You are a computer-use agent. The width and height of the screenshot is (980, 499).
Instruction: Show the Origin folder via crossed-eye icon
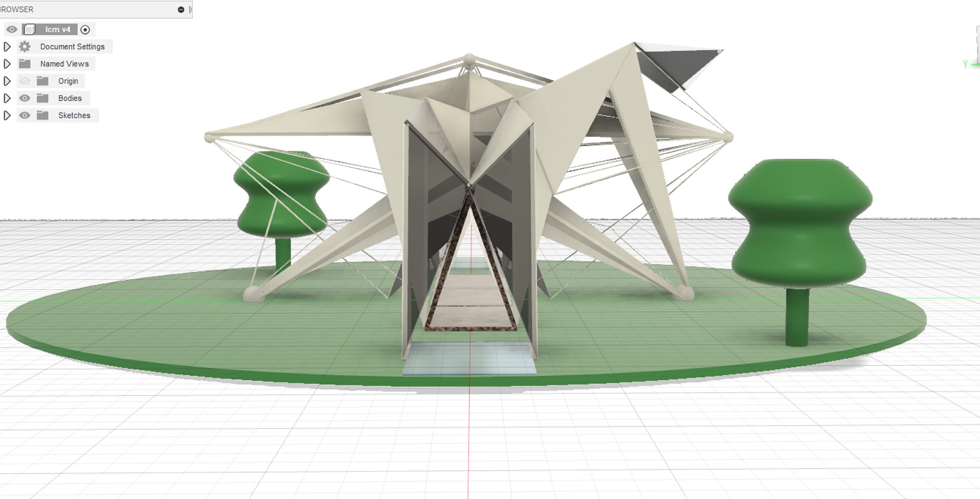(x=24, y=81)
